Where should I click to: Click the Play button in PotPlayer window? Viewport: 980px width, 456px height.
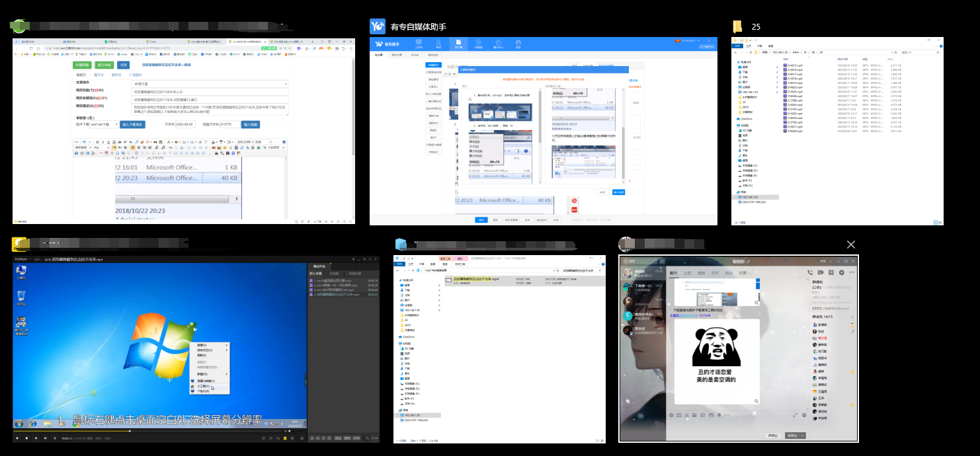click(x=17, y=438)
